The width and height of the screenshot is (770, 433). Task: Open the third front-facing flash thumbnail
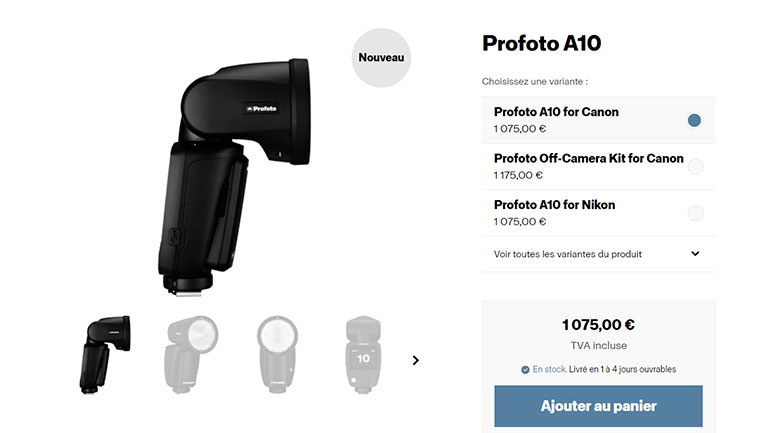(277, 354)
